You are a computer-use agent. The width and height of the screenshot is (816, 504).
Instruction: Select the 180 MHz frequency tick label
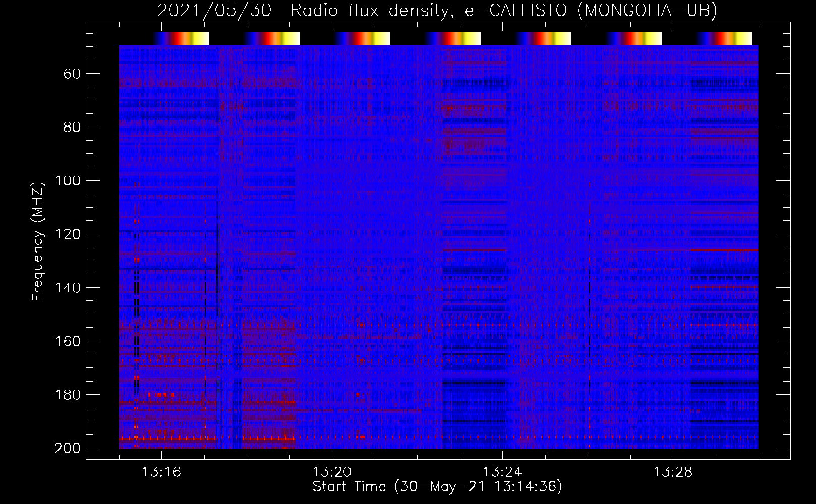pyautogui.click(x=68, y=394)
